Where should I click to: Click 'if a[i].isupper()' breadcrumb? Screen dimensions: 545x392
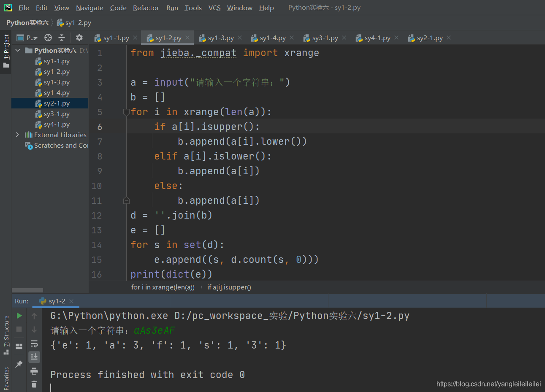tap(229, 287)
